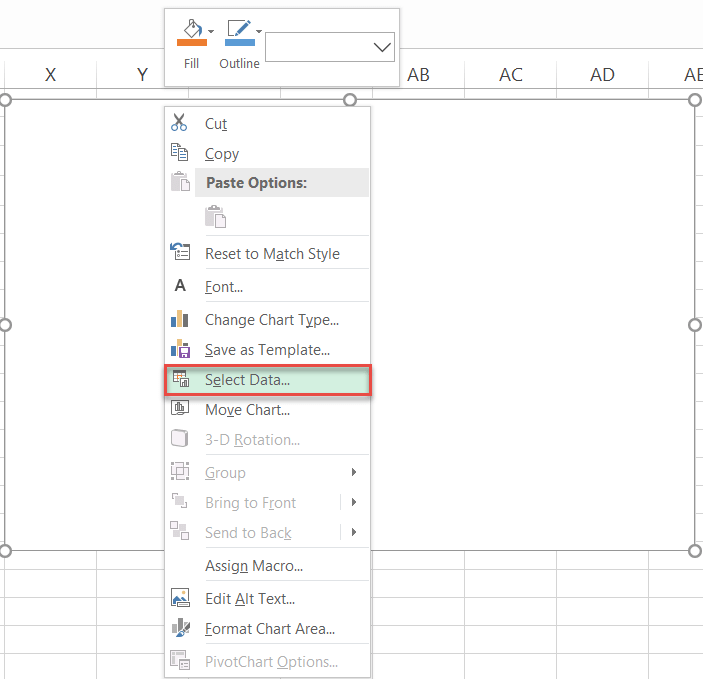Click the Change Chart Type bar icon
The height and width of the screenshot is (679, 703).
pyautogui.click(x=180, y=319)
